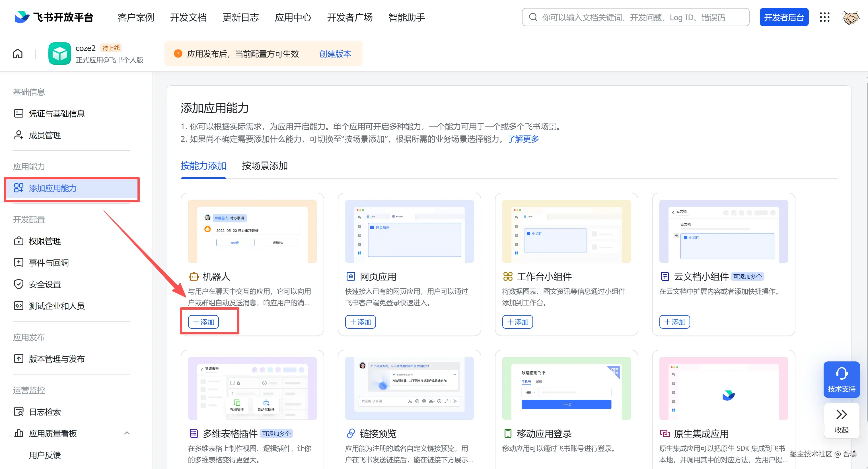Click the home icon in breadcrumb
The image size is (868, 469).
tap(18, 54)
